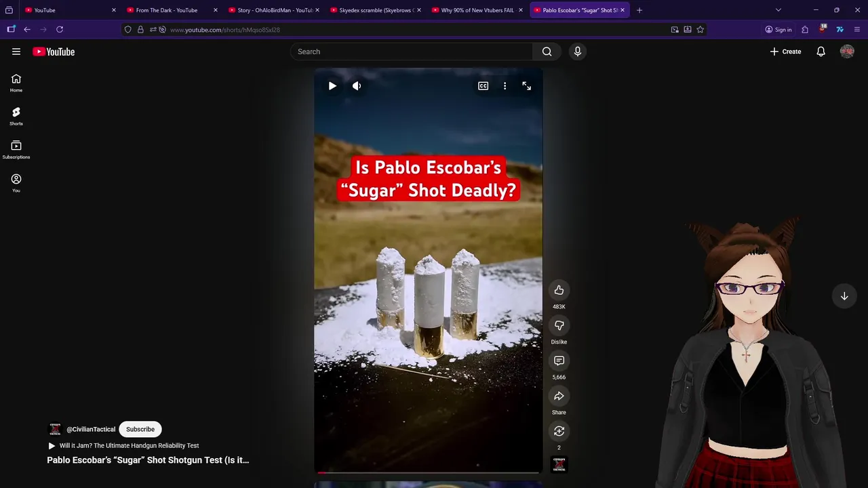Open the uBlock extension with 18 badge
This screenshot has height=488, width=868.
point(822,29)
